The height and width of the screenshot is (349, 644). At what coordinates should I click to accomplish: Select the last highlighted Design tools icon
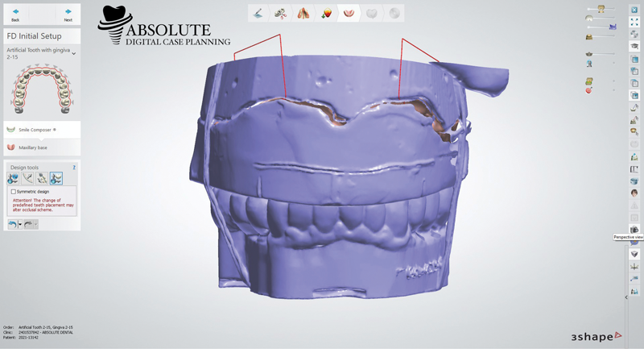pyautogui.click(x=56, y=179)
